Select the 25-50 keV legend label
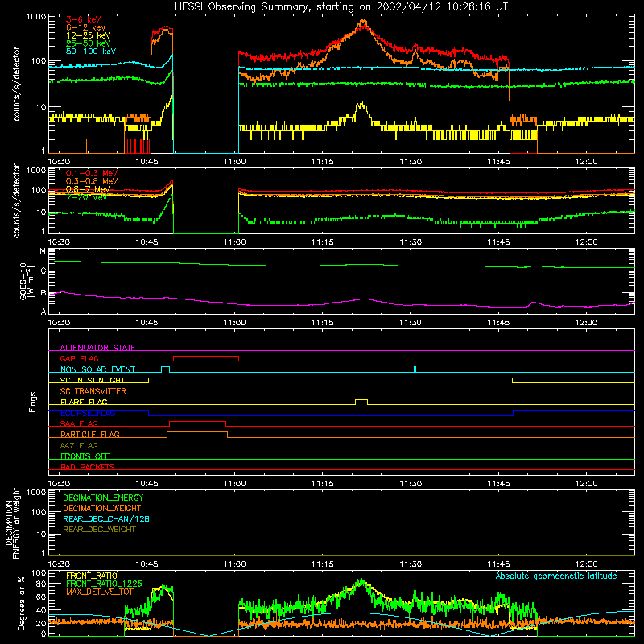This screenshot has width=644, height=644. (x=88, y=43)
